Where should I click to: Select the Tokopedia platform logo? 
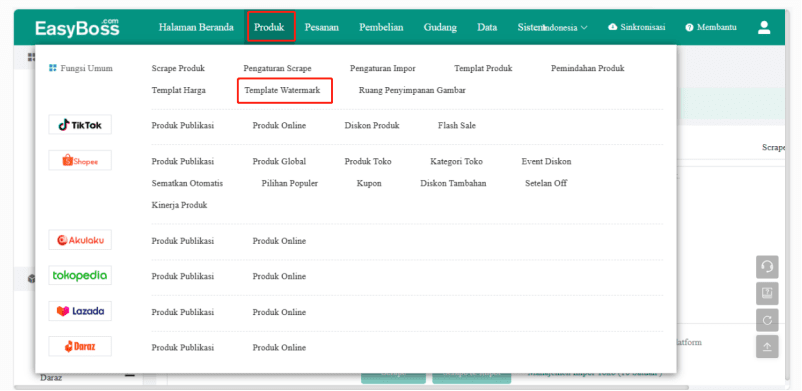(x=80, y=275)
